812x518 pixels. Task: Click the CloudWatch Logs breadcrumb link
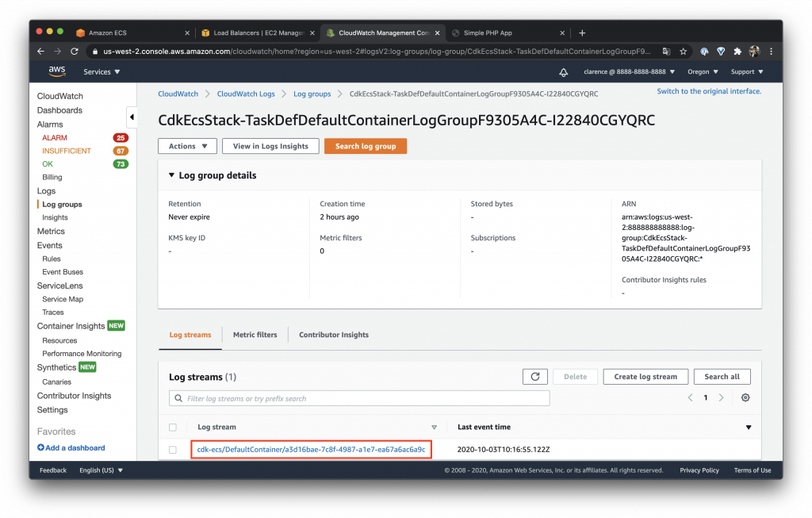click(246, 94)
